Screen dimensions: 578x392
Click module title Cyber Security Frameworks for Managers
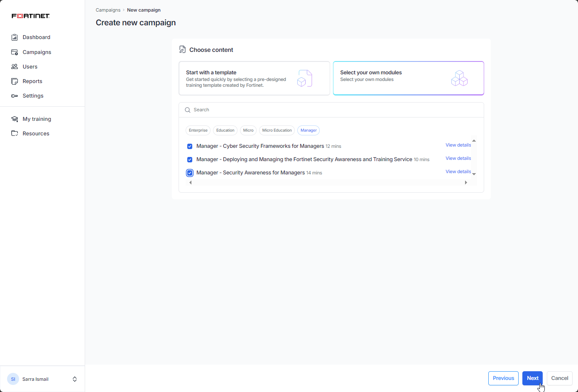click(x=260, y=146)
